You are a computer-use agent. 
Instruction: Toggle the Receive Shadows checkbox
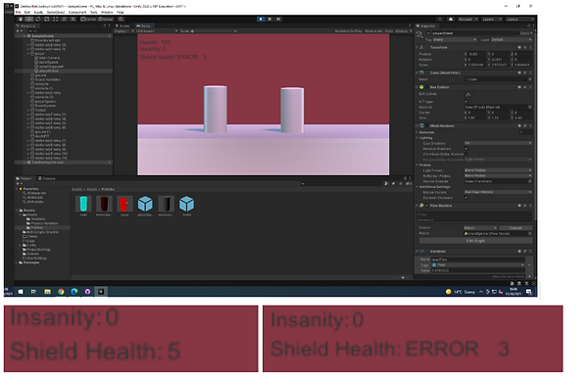(x=466, y=149)
